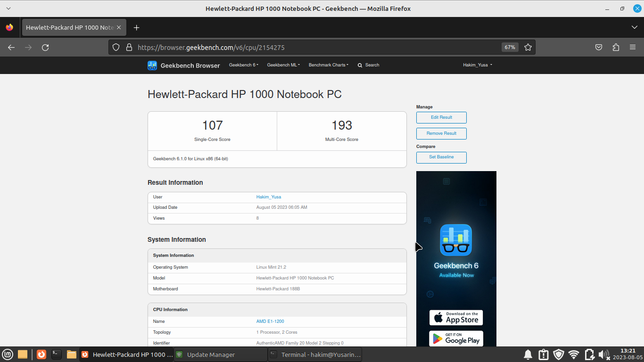The image size is (644, 362).
Task: Click the Geekbench Browser logo icon
Action: (152, 66)
